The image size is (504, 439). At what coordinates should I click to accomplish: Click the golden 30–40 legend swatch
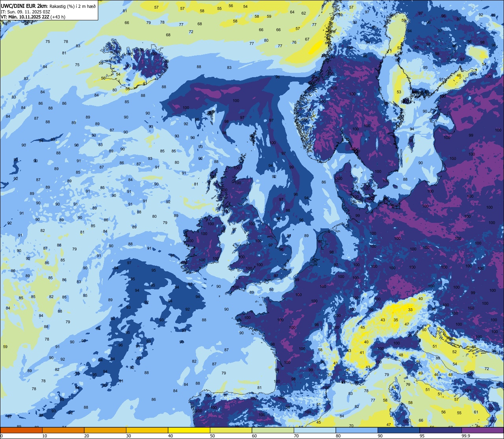pos(147,430)
